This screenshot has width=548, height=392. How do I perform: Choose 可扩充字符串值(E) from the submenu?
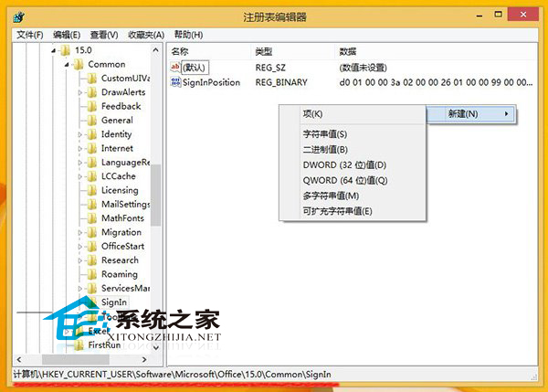(353, 211)
